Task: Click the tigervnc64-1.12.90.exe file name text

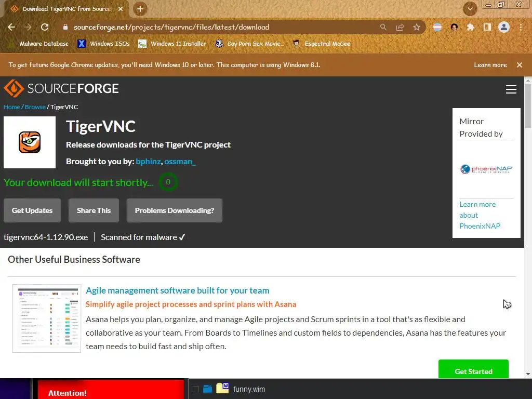Action: pos(46,237)
